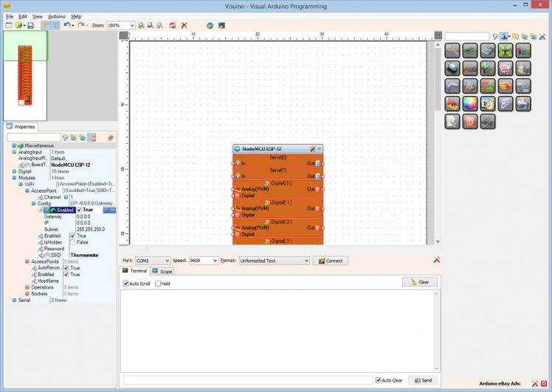Click the Send button

(x=423, y=380)
